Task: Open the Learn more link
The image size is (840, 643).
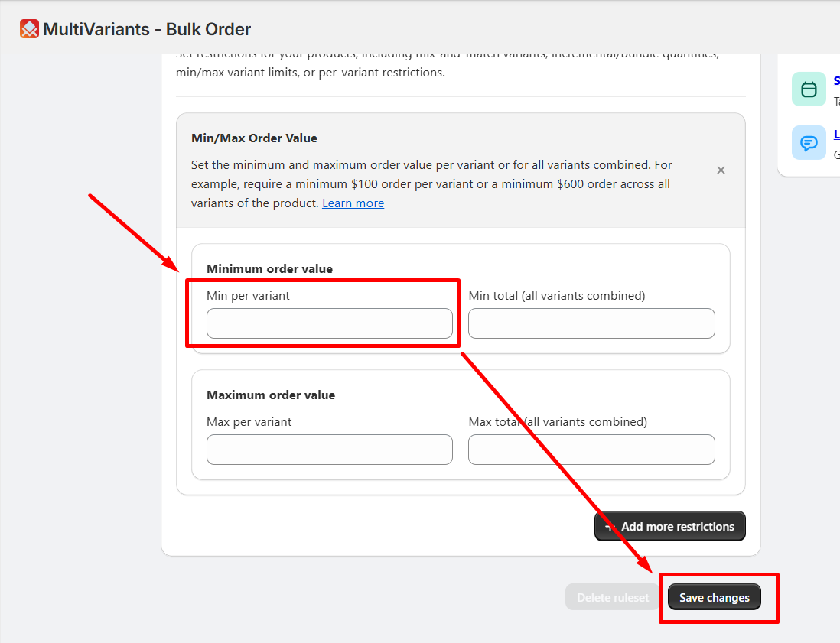Action: click(353, 203)
